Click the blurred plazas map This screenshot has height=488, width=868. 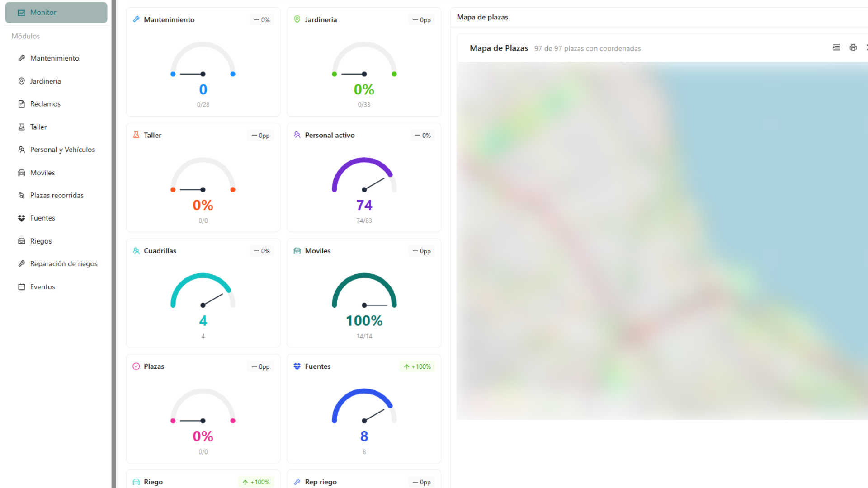coord(662,241)
